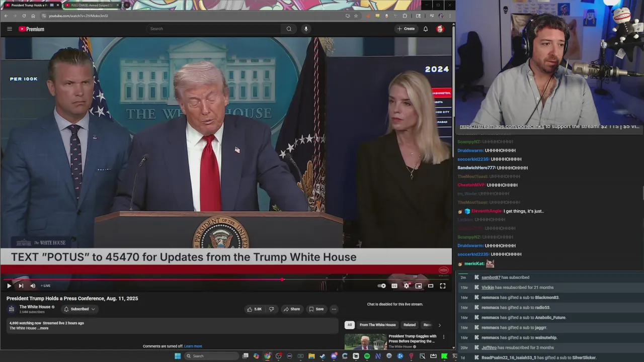644x362 pixels.
Task: Go to browser home page
Action: (x=33, y=16)
